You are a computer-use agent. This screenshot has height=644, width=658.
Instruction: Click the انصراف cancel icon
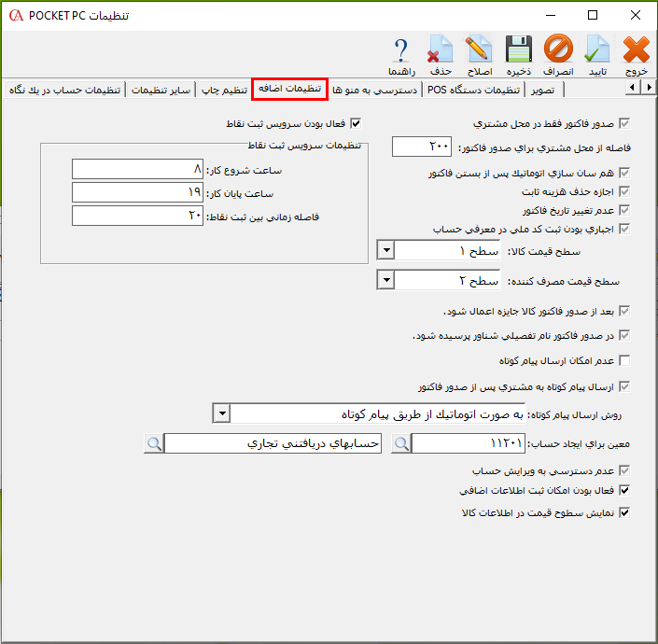coord(558,55)
